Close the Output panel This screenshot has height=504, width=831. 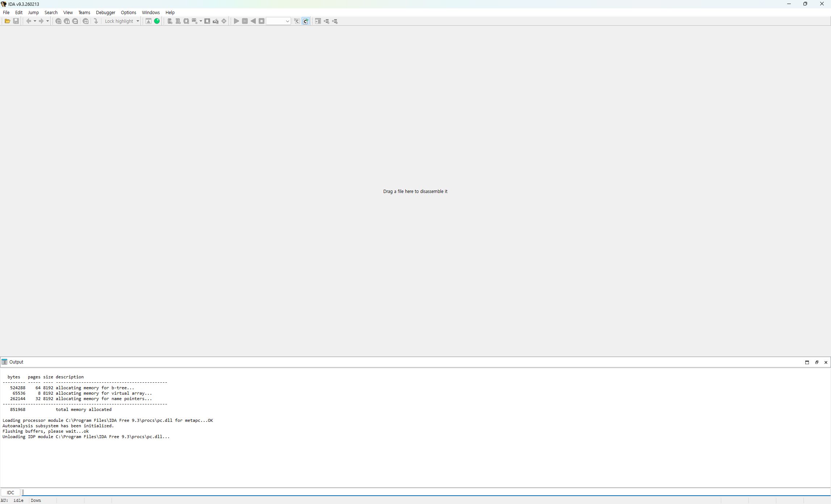[826, 362]
